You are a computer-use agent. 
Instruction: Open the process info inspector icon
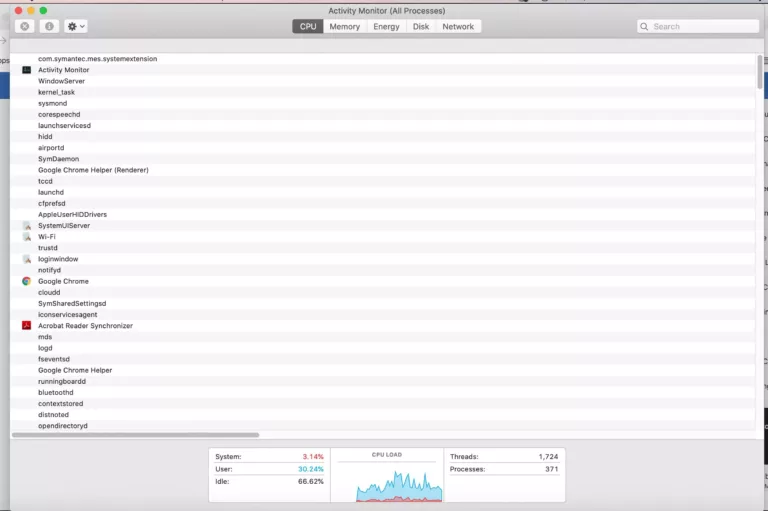49,26
